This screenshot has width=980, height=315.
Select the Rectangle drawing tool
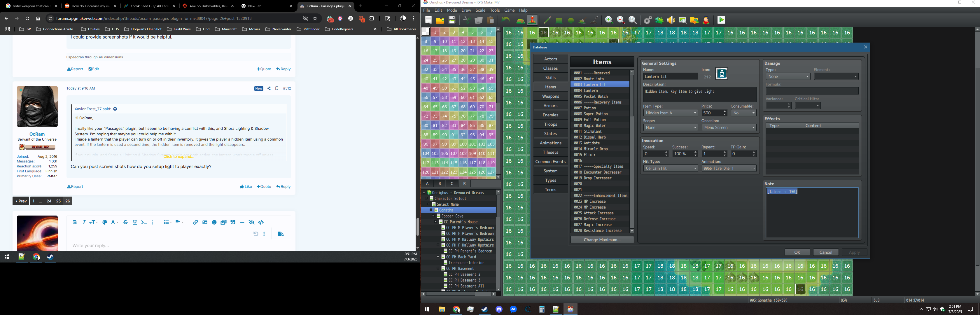559,20
